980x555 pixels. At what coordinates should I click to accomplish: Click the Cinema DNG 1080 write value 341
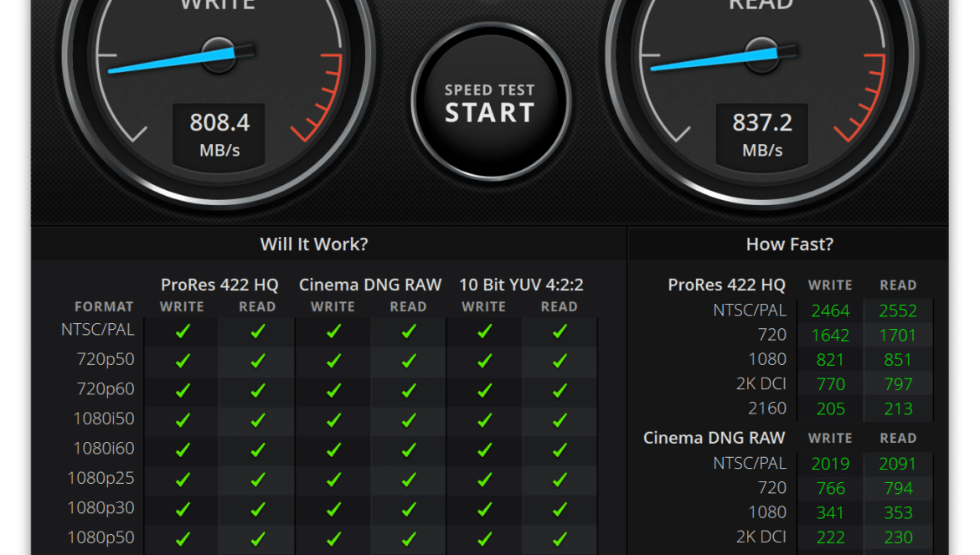[x=830, y=513]
